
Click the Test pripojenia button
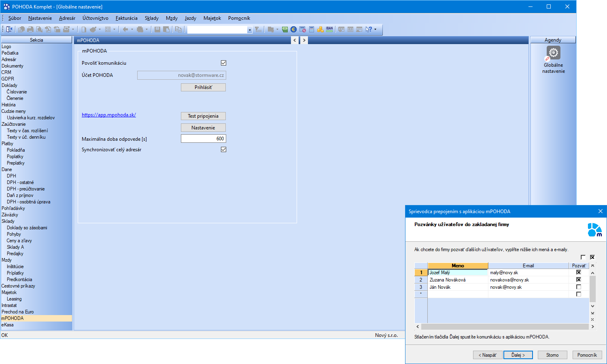point(203,116)
